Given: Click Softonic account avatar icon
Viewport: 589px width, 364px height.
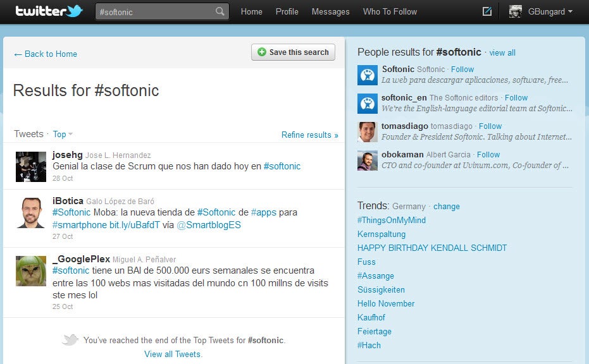Looking at the screenshot, I should click(x=367, y=75).
